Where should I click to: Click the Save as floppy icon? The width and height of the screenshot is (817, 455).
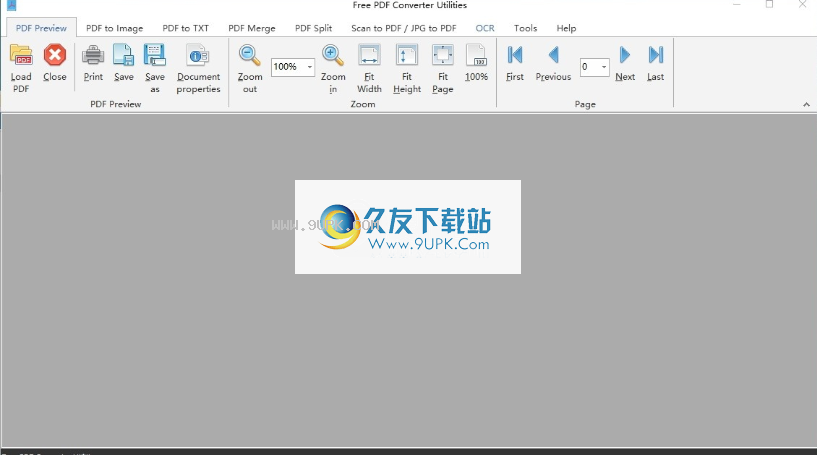(x=155, y=55)
